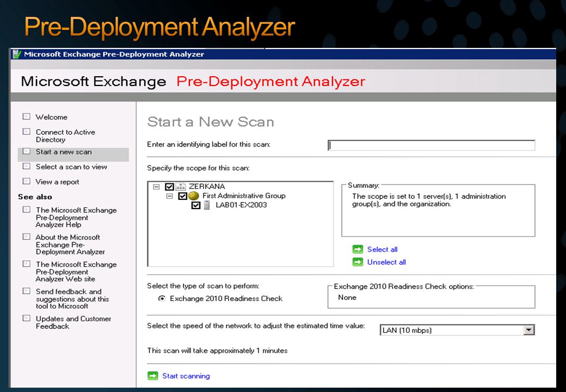Click the Start scanning link
This screenshot has height=392, width=566.
click(186, 376)
